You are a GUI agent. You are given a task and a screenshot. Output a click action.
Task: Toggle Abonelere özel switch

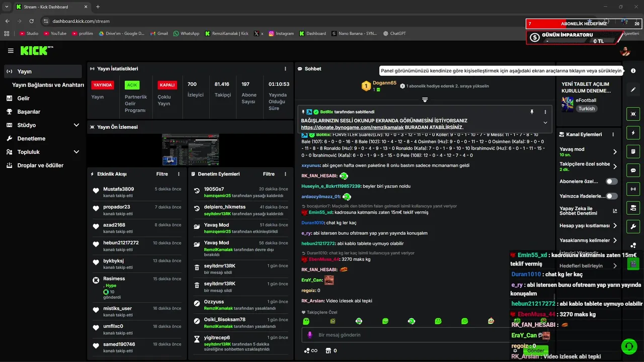pos(611,181)
